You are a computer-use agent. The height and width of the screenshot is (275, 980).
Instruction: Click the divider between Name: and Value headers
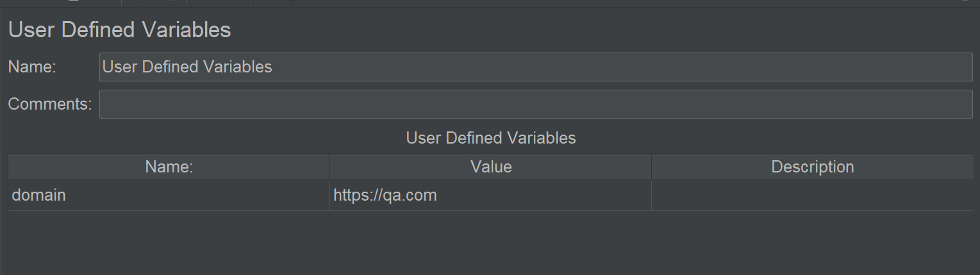tap(329, 167)
